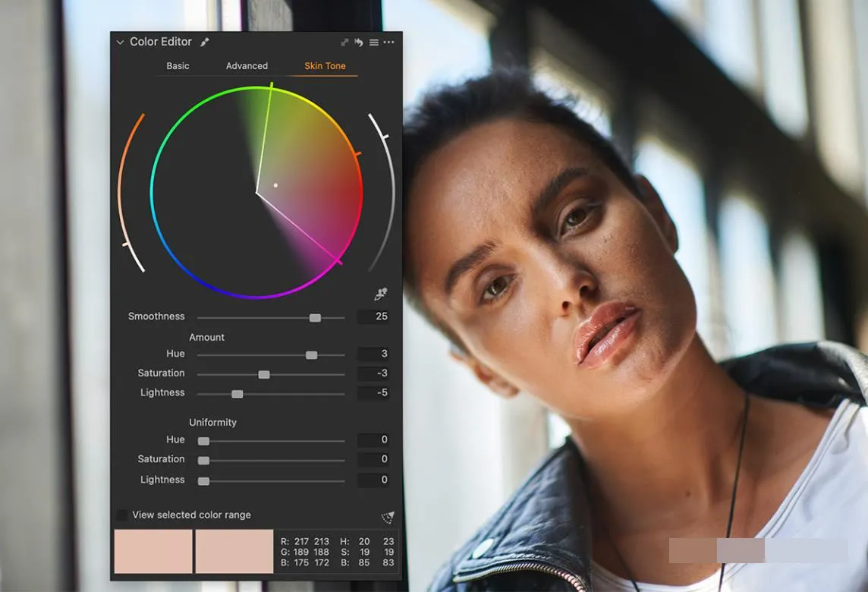
Task: Open the presets list (three-lines) icon
Action: (374, 42)
